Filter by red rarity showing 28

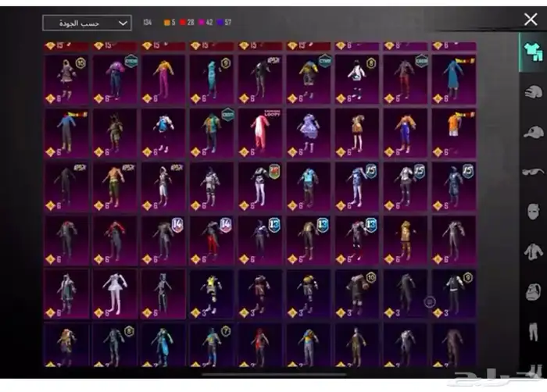click(x=188, y=23)
